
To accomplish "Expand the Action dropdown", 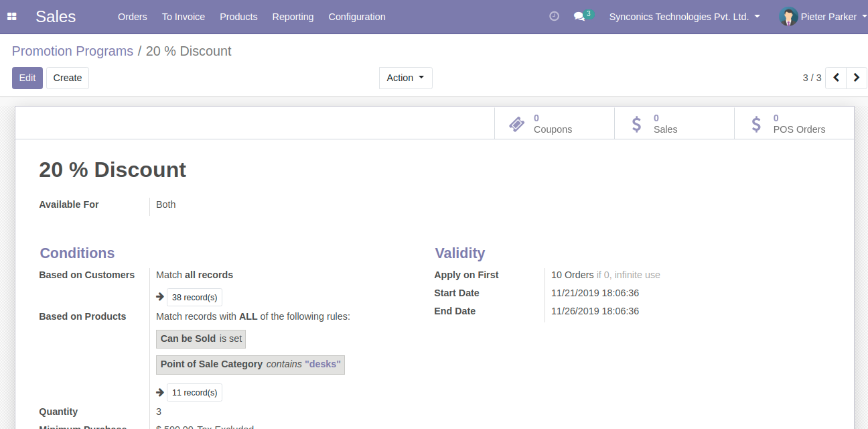I will (405, 78).
